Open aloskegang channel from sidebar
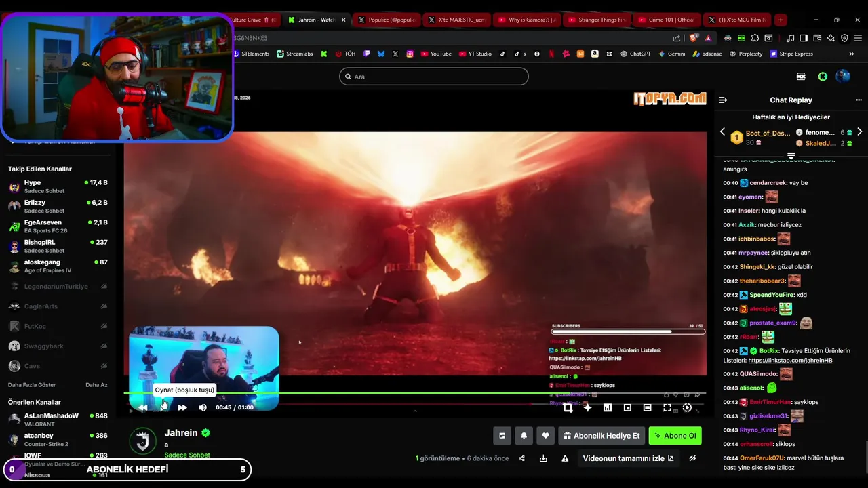The image size is (868, 488). (x=58, y=266)
